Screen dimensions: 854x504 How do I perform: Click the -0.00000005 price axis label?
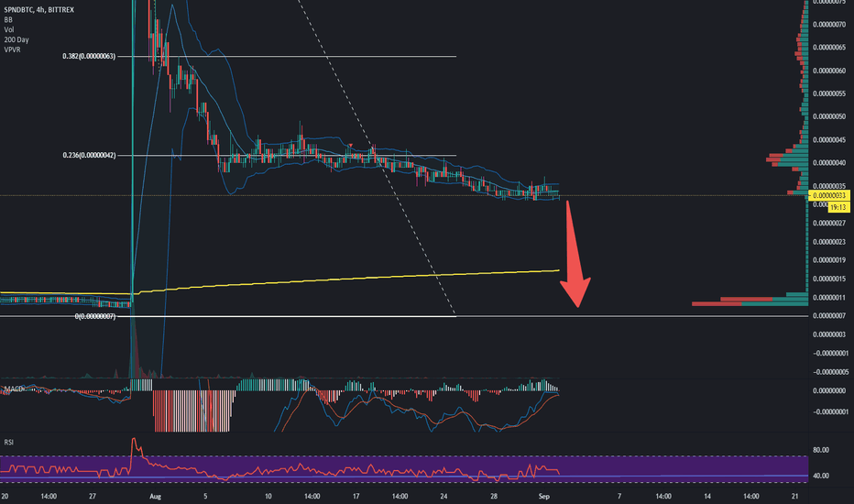coord(829,372)
